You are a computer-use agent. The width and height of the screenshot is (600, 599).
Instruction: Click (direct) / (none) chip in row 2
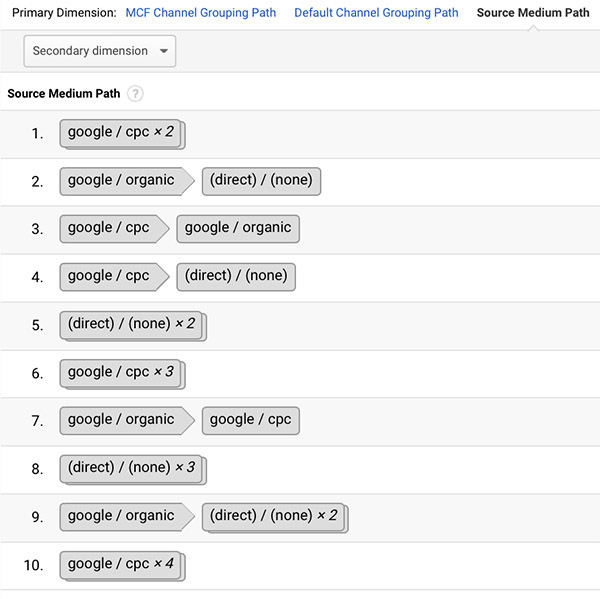click(x=261, y=181)
